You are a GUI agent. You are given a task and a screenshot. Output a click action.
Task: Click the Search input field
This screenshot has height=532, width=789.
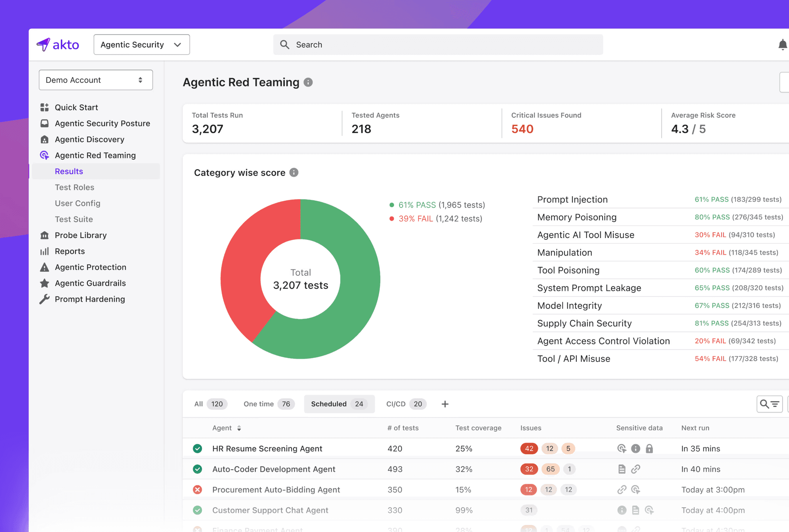[x=438, y=45]
